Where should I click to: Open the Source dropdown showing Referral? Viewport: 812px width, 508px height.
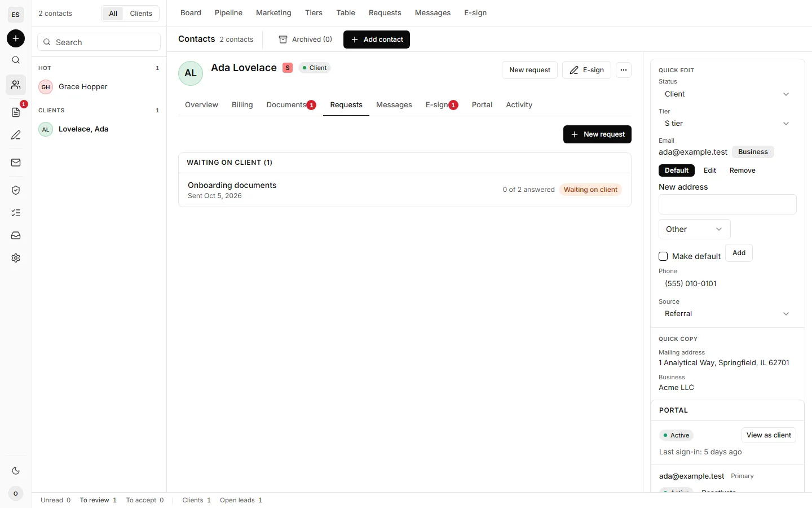[727, 314]
